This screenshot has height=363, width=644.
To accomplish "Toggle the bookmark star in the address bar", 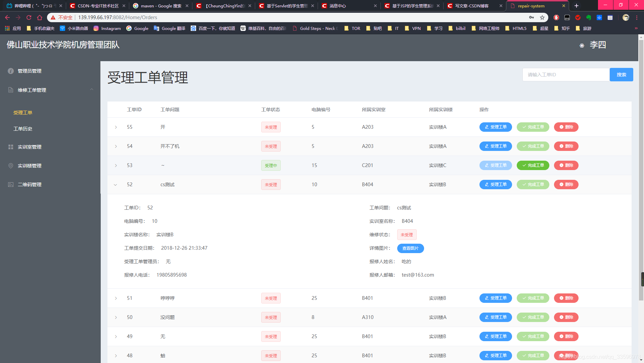I will [542, 17].
